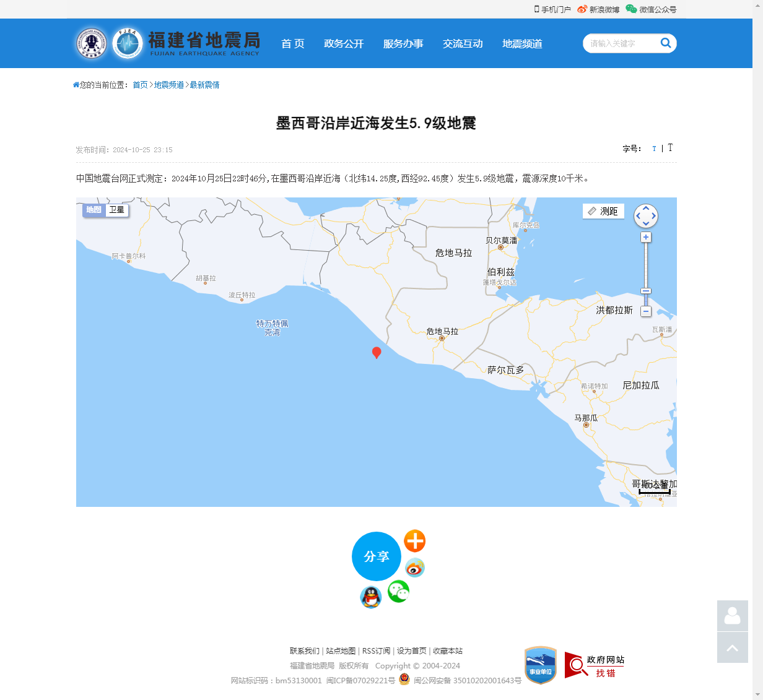The image size is (763, 700).
Task: Click the orange plus share icon
Action: tap(414, 541)
